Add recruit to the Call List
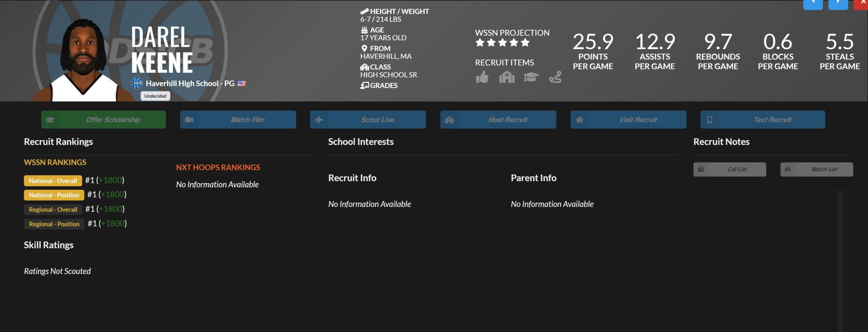The image size is (868, 332). click(729, 169)
